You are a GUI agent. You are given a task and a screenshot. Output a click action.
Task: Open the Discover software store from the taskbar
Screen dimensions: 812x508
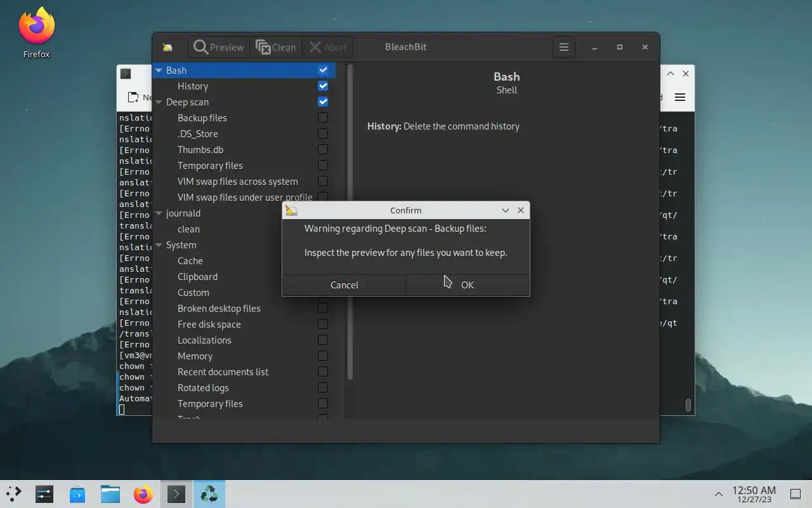[x=77, y=494]
